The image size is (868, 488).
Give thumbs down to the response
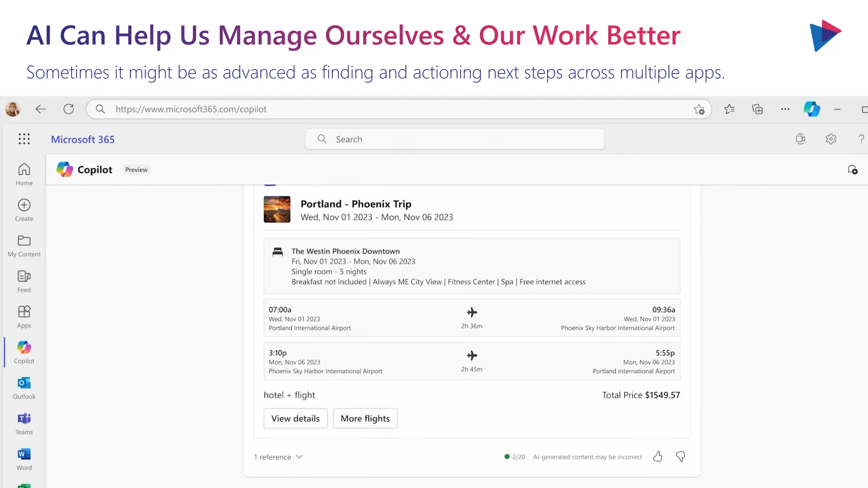680,457
